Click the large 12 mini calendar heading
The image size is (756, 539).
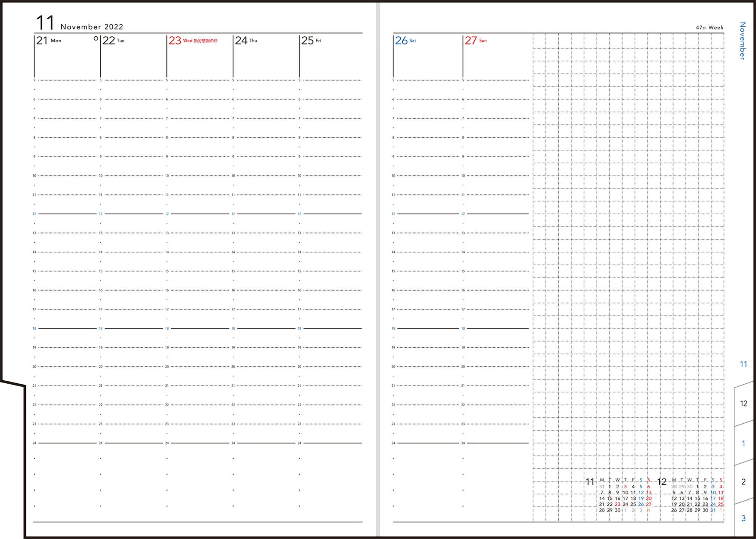point(662,482)
